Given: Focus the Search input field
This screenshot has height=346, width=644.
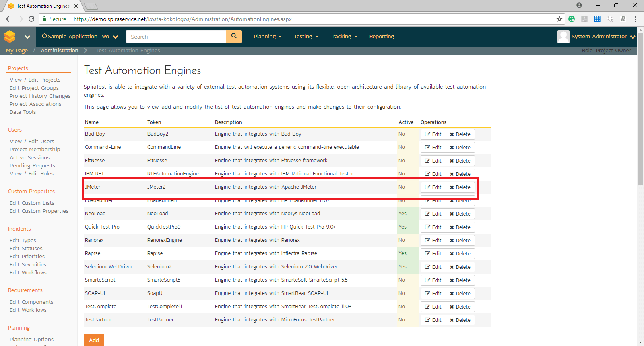Looking at the screenshot, I should [x=176, y=37].
